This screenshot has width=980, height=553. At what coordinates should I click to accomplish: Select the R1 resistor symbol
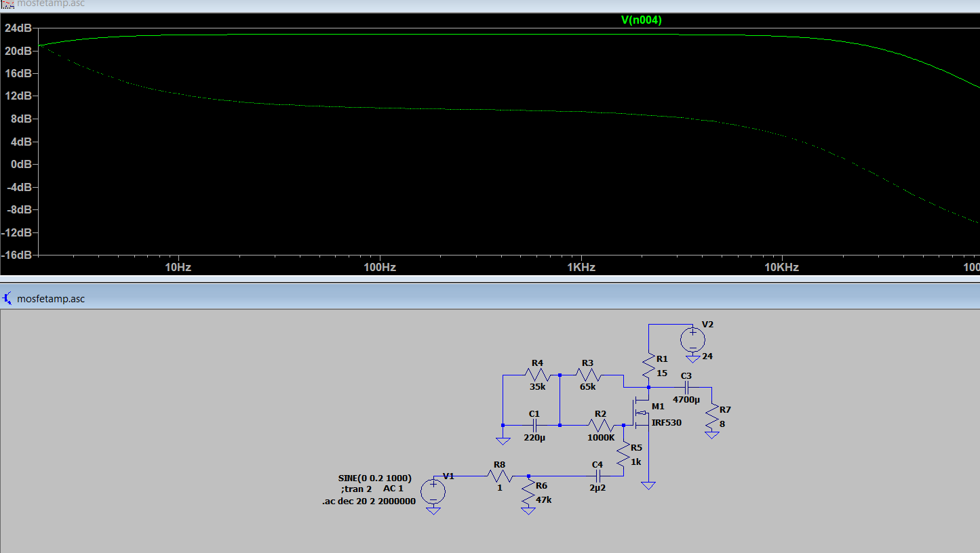click(x=649, y=365)
